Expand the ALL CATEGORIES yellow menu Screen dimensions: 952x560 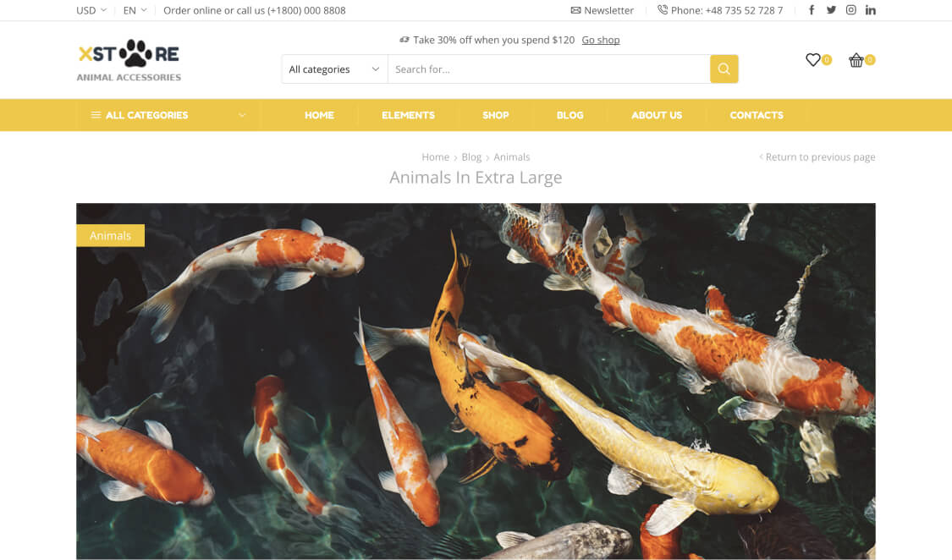coord(168,115)
